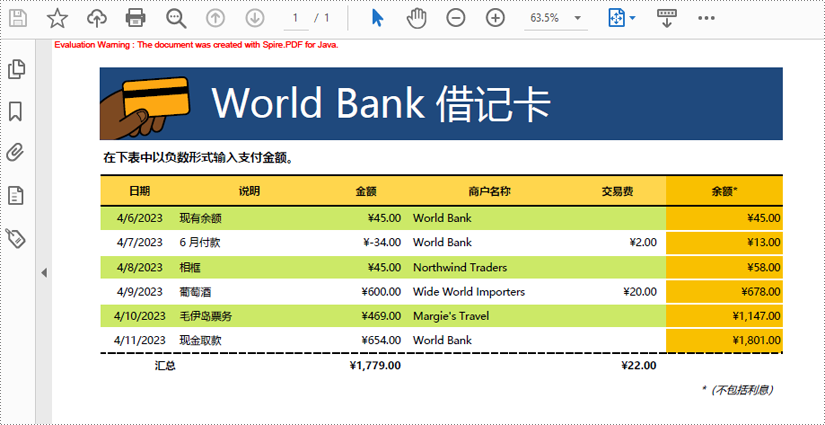Click the scrolling mode keyboard icon
825x425 pixels.
pyautogui.click(x=667, y=18)
